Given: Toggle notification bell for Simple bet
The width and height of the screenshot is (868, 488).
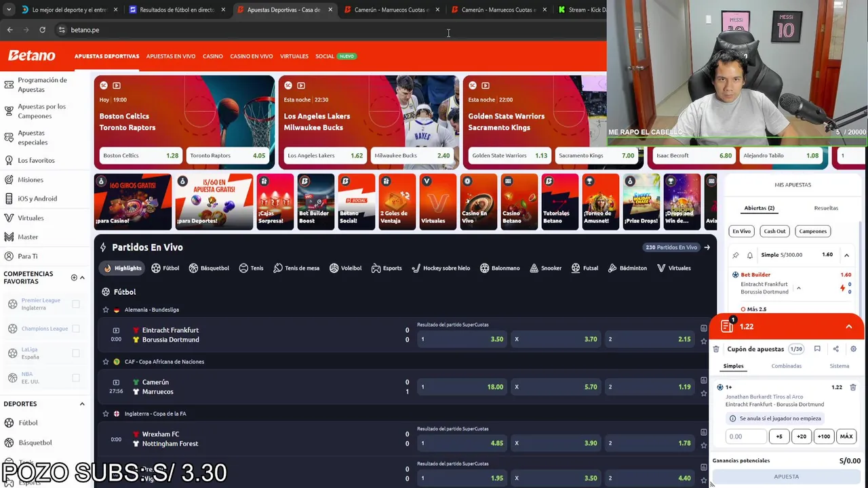Looking at the screenshot, I should [x=750, y=256].
